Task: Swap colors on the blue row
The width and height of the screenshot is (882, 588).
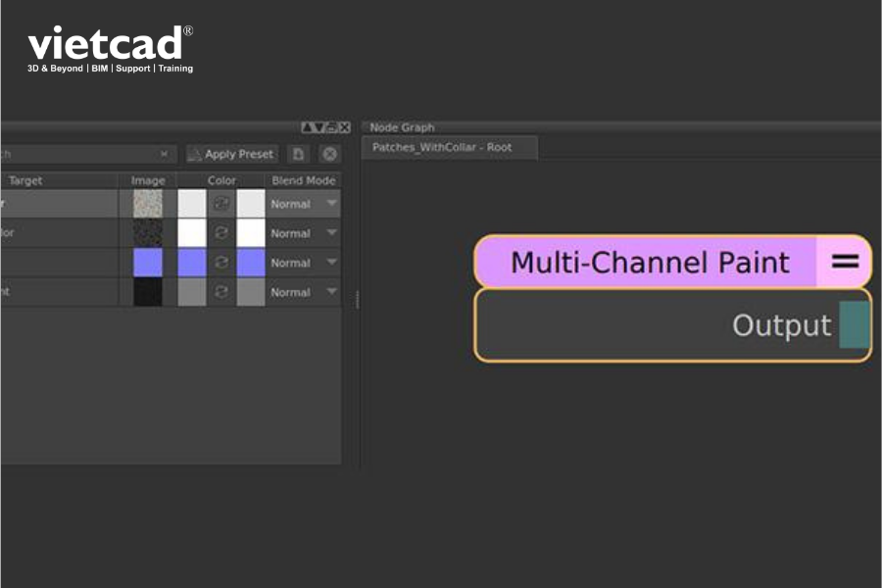Action: click(221, 263)
